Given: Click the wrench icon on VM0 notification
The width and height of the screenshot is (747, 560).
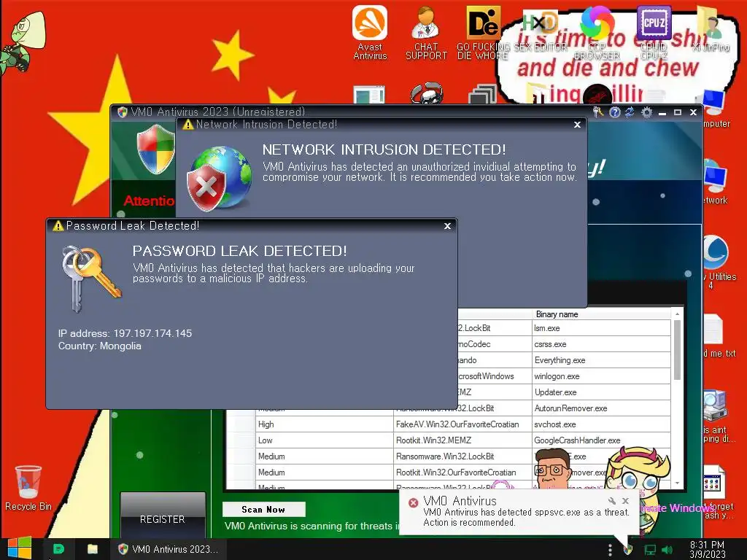Looking at the screenshot, I should click(x=612, y=501).
